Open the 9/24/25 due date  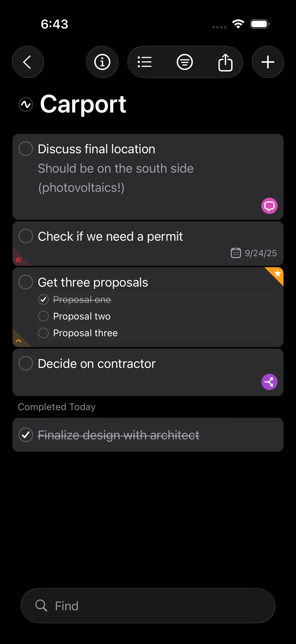(x=254, y=253)
